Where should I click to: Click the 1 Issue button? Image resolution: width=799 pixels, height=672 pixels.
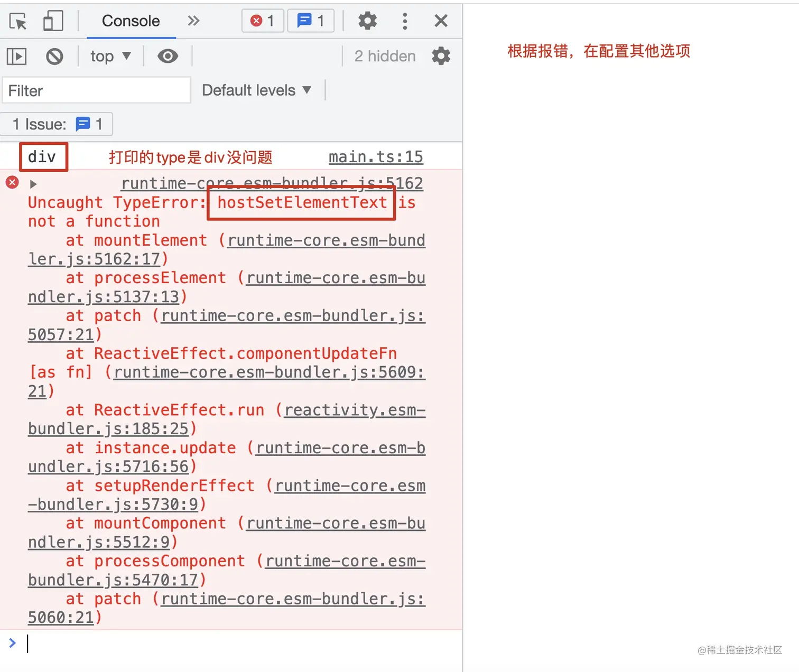pyautogui.click(x=57, y=124)
